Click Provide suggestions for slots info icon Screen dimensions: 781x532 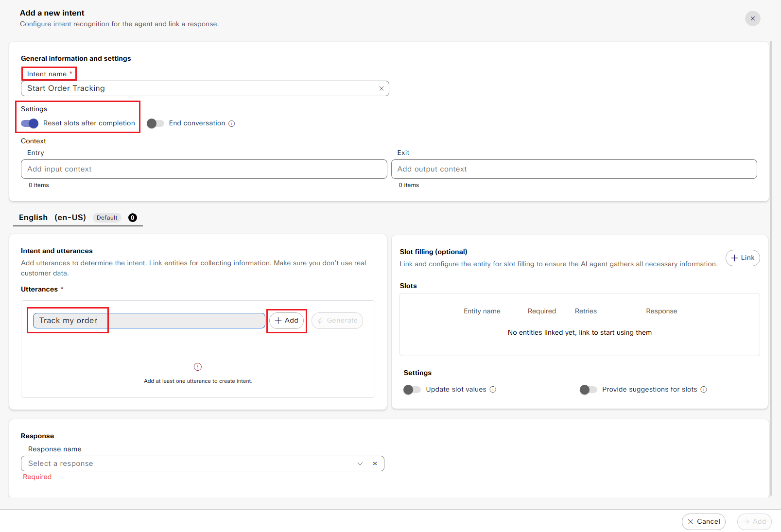click(704, 390)
